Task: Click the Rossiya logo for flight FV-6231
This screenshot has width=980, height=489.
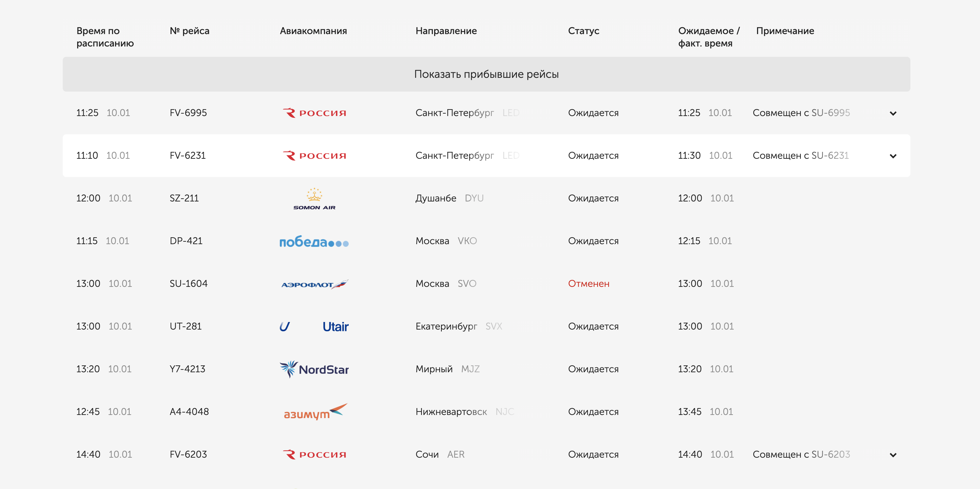Action: click(x=314, y=156)
